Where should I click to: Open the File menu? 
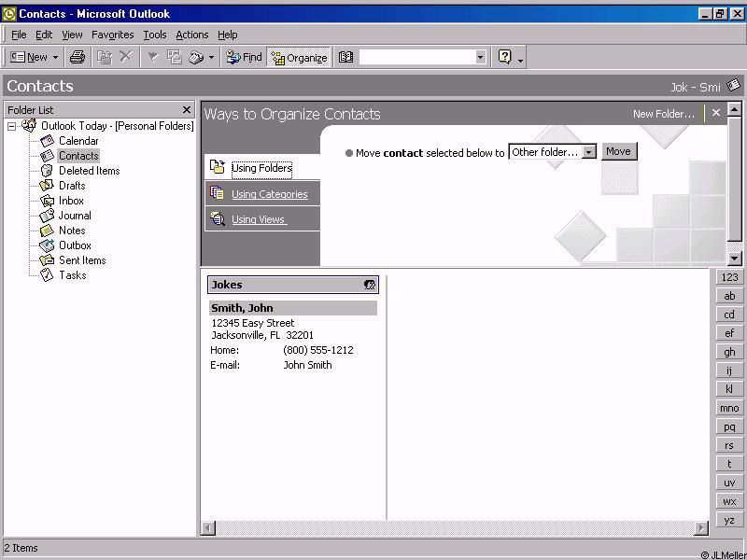coord(19,35)
